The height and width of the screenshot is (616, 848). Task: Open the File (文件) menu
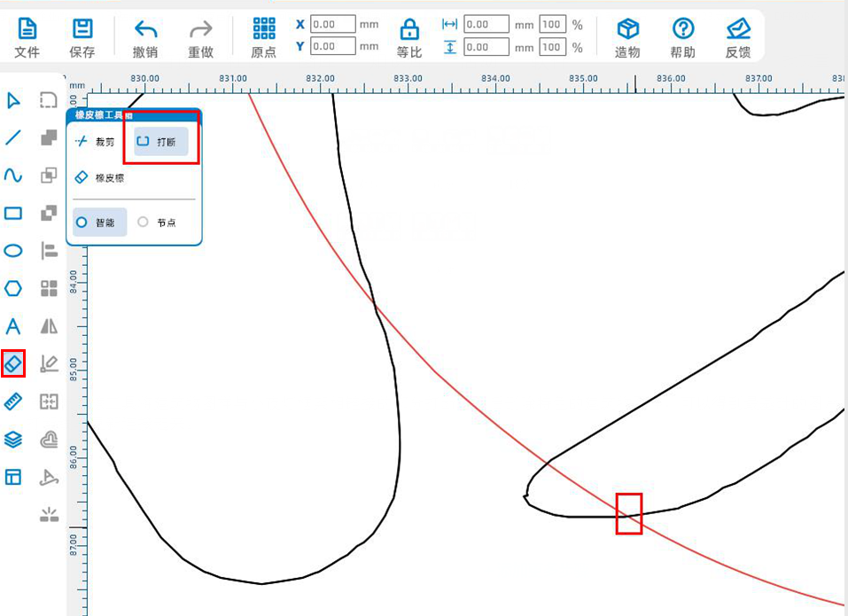[27, 36]
